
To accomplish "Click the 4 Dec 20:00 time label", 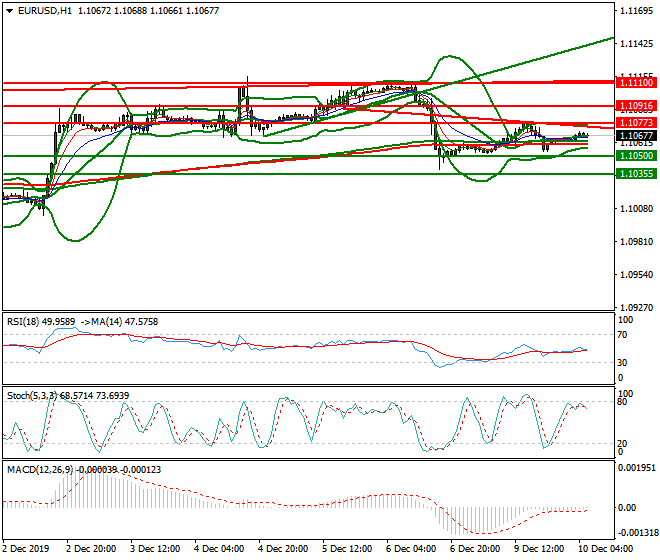I will [283, 549].
